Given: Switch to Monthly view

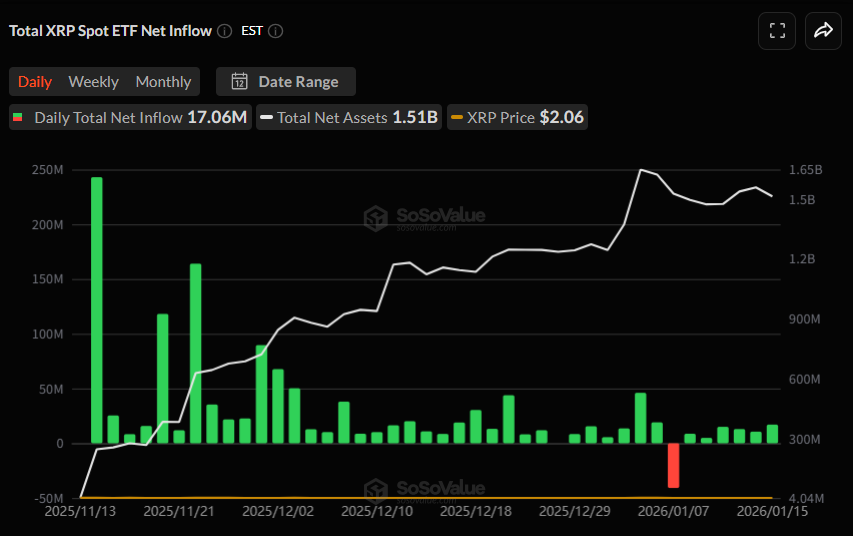Looking at the screenshot, I should [163, 82].
